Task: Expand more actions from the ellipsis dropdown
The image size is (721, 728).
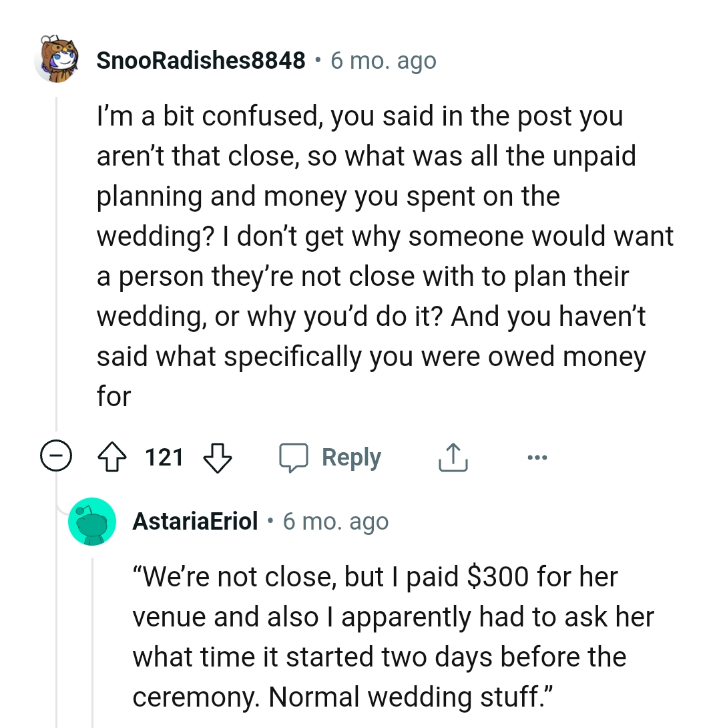Action: pos(537,457)
